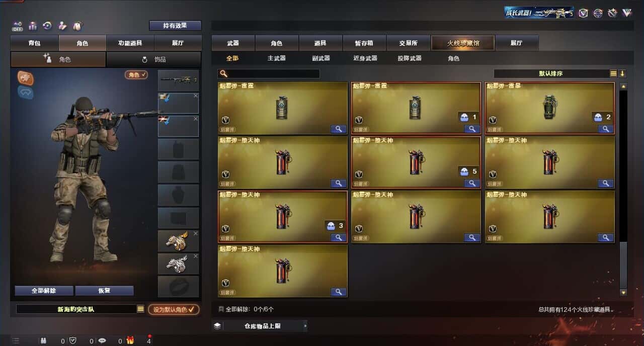Viewport: 644px width, 346px height.
Task: Open the statistics bar-chart icon
Action: 33,26
